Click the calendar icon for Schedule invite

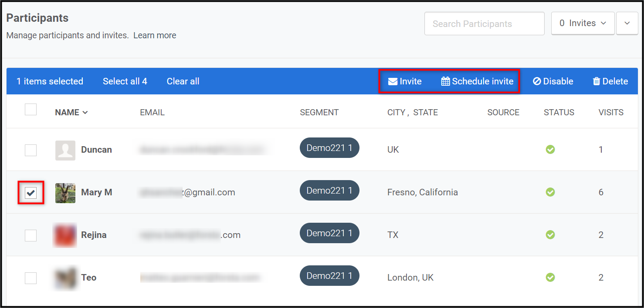click(x=445, y=81)
